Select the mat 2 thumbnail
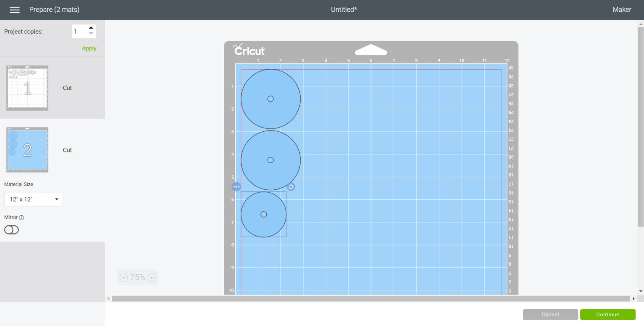This screenshot has width=644, height=326. [27, 150]
